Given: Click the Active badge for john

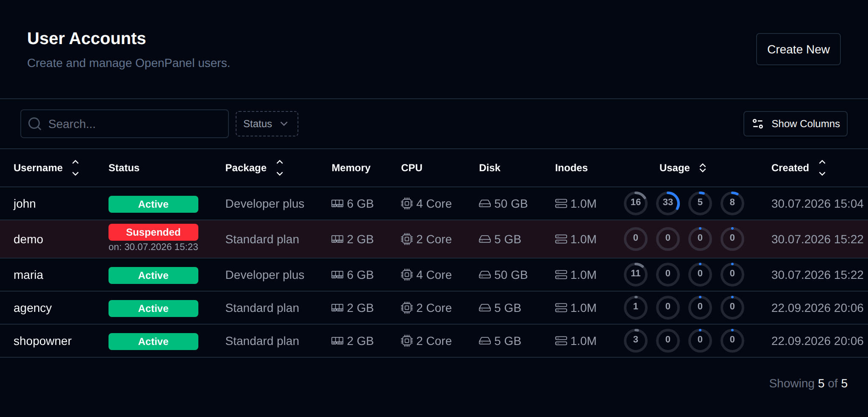Looking at the screenshot, I should click(153, 204).
